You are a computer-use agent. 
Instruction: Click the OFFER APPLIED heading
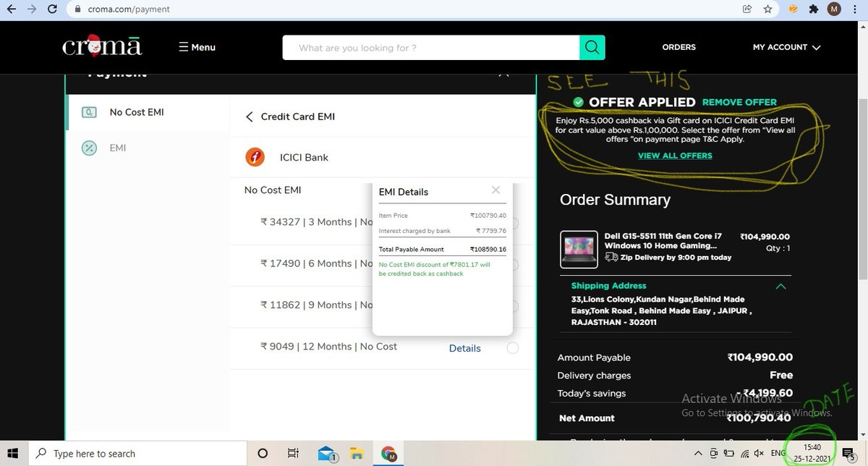coord(642,102)
